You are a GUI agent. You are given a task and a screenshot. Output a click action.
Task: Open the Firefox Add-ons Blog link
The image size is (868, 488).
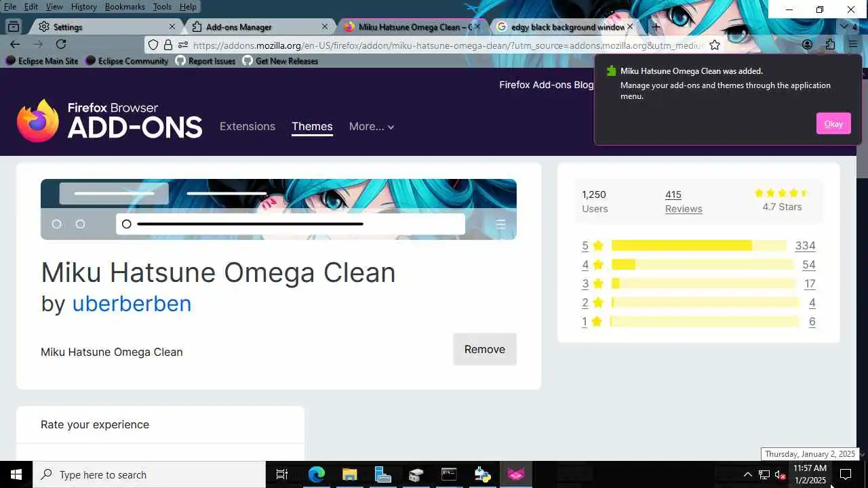click(x=546, y=85)
